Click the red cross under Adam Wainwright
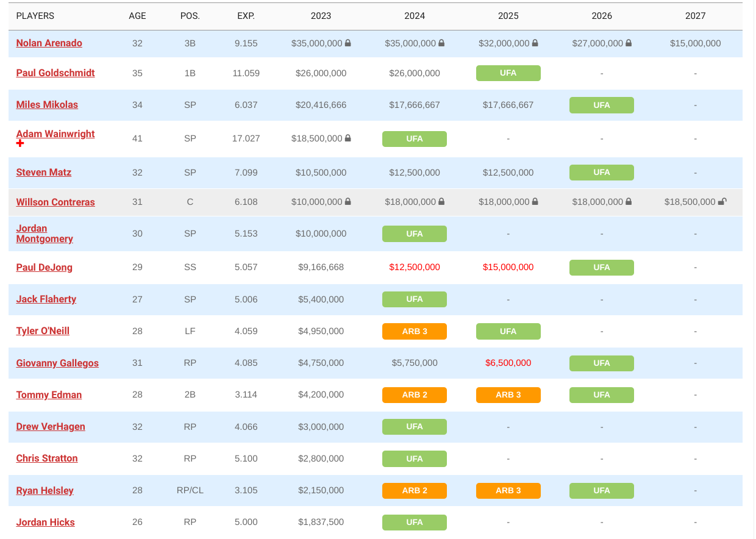 click(x=20, y=143)
